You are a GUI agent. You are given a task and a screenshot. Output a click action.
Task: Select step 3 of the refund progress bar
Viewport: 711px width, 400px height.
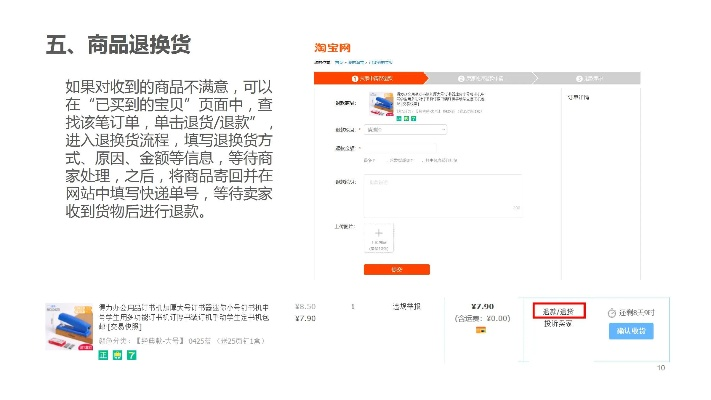589,78
